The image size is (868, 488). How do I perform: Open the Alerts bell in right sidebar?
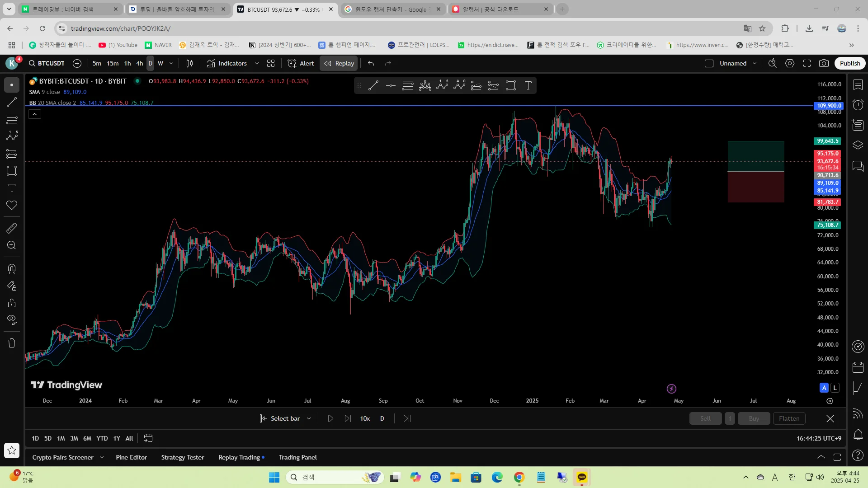pos(858,435)
